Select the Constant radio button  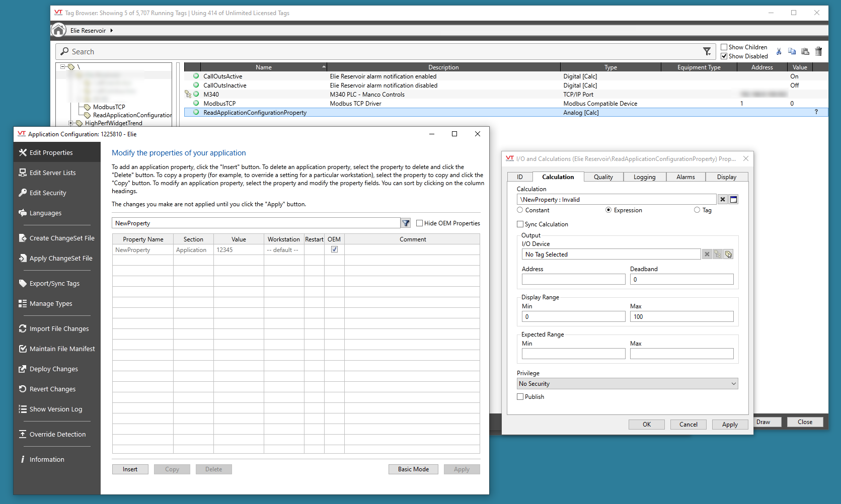[x=520, y=210]
